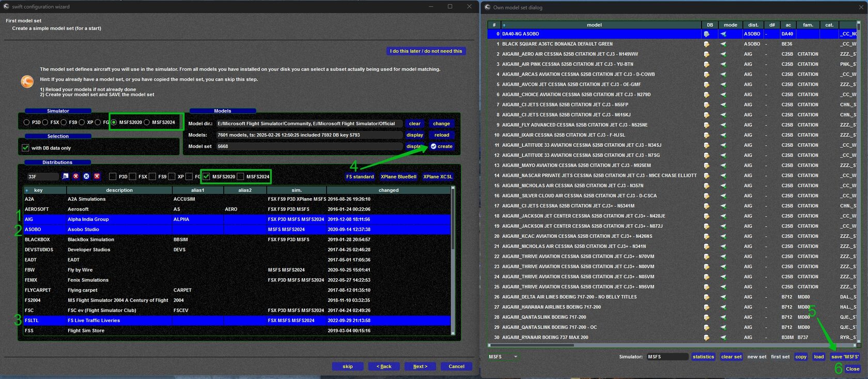
Task: Click the FS standard button
Action: coord(360,177)
